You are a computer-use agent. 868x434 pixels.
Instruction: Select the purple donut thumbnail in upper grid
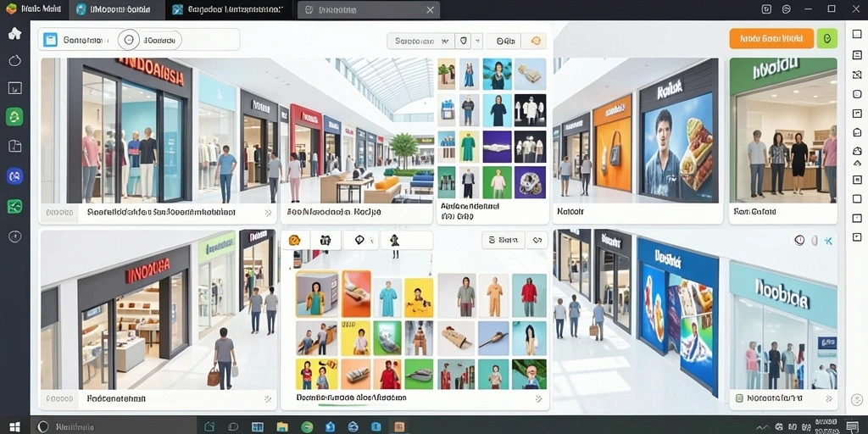(530, 182)
